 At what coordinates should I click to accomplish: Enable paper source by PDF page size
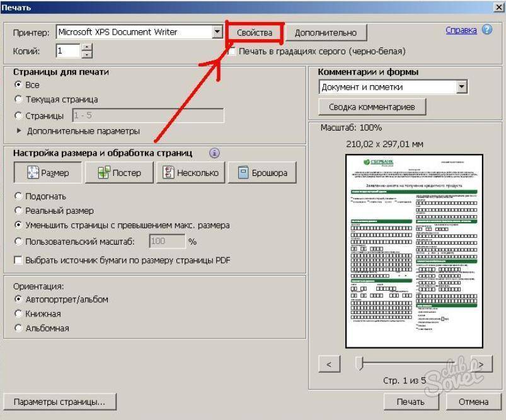(18, 260)
